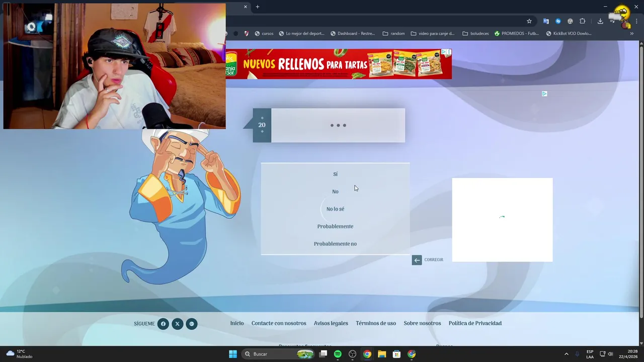Screen dimensions: 644x362
Task: Click the third circular social icon after X
Action: coord(192,324)
